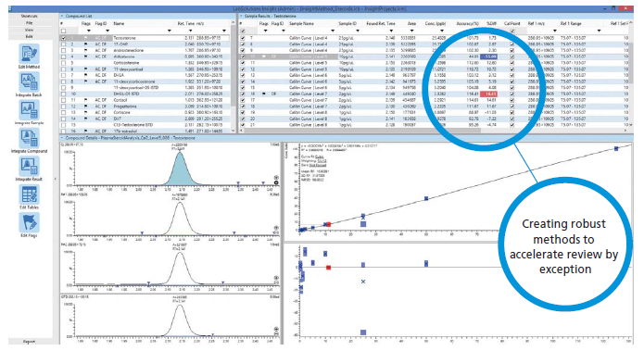Toggle select-all checkbox in Sample Results
This screenshot has height=351, width=644.
pyautogui.click(x=243, y=31)
